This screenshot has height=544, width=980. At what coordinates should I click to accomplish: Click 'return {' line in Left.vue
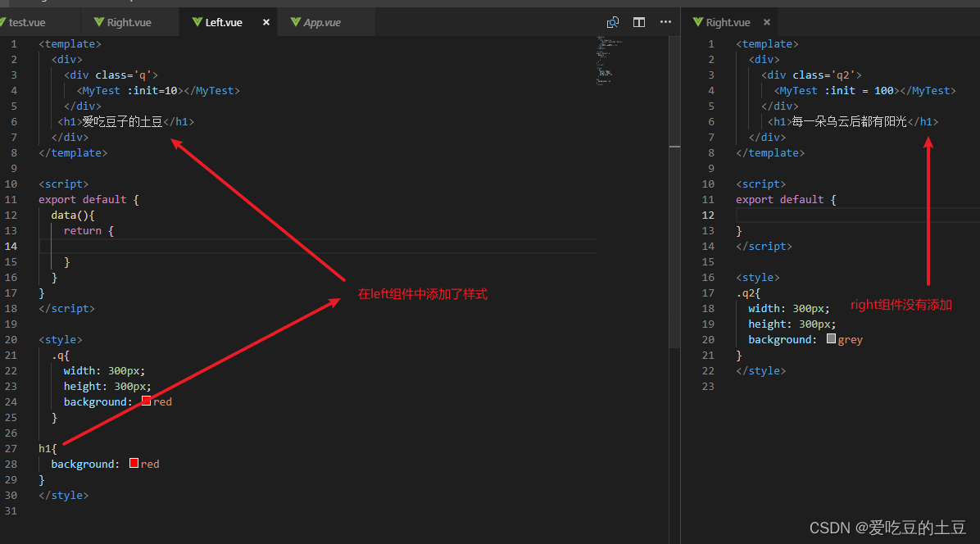tap(88, 231)
